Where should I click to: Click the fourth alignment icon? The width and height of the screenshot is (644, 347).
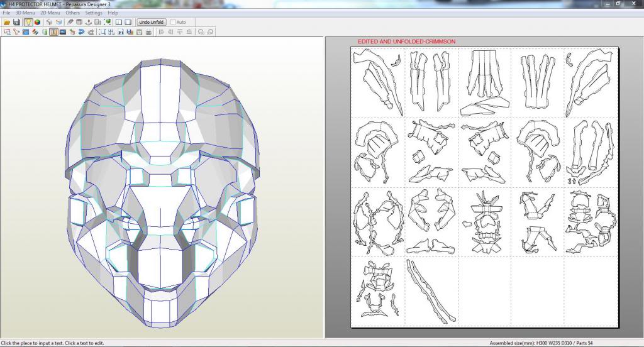(189, 32)
